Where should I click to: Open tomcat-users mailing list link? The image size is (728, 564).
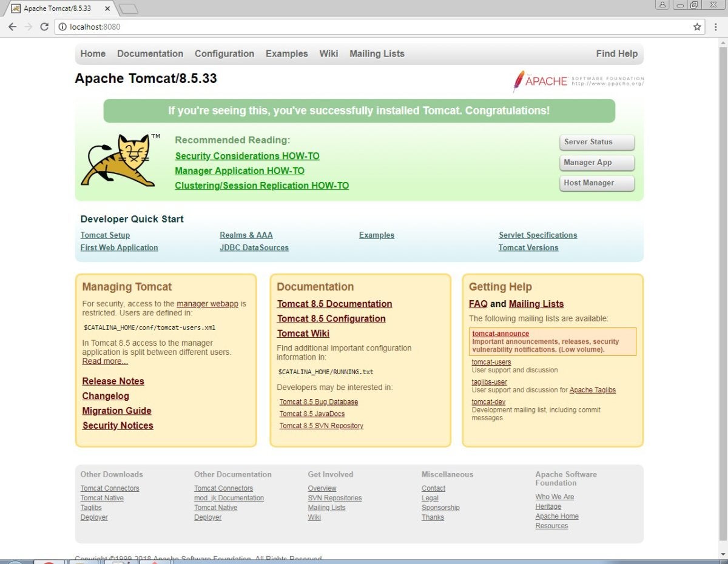pyautogui.click(x=491, y=362)
